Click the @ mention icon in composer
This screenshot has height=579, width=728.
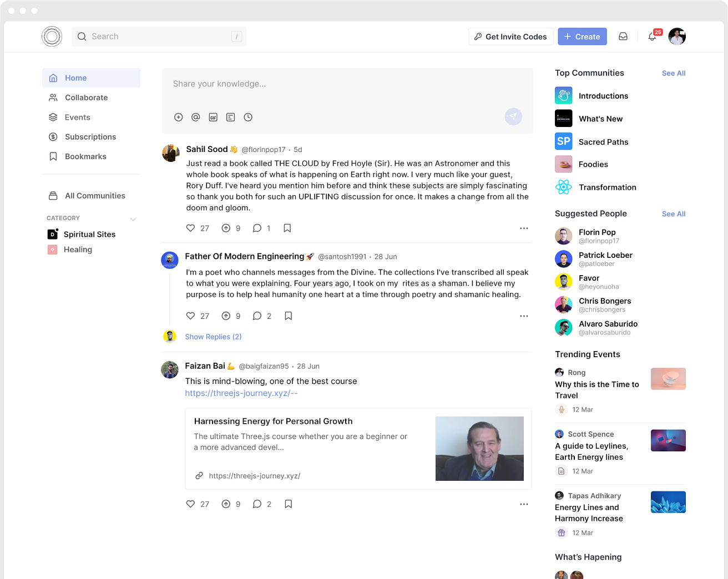click(x=195, y=117)
